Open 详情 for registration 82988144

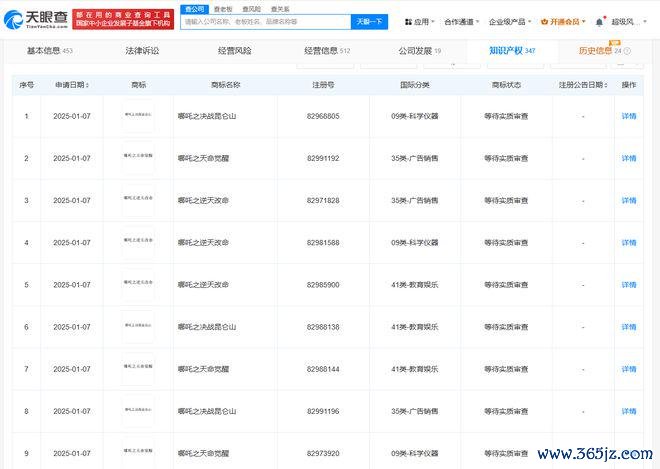(x=629, y=369)
